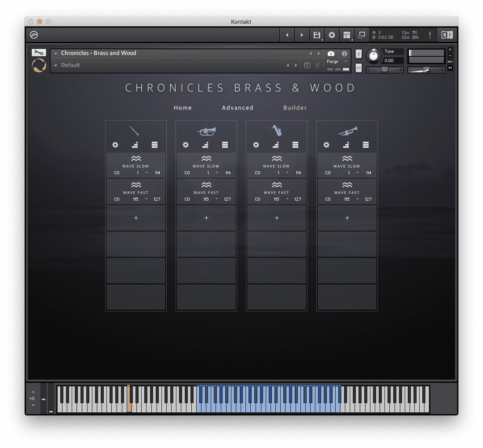Open the Kontakt save menu floppy icon
Image resolution: width=483 pixels, height=448 pixels.
point(317,35)
